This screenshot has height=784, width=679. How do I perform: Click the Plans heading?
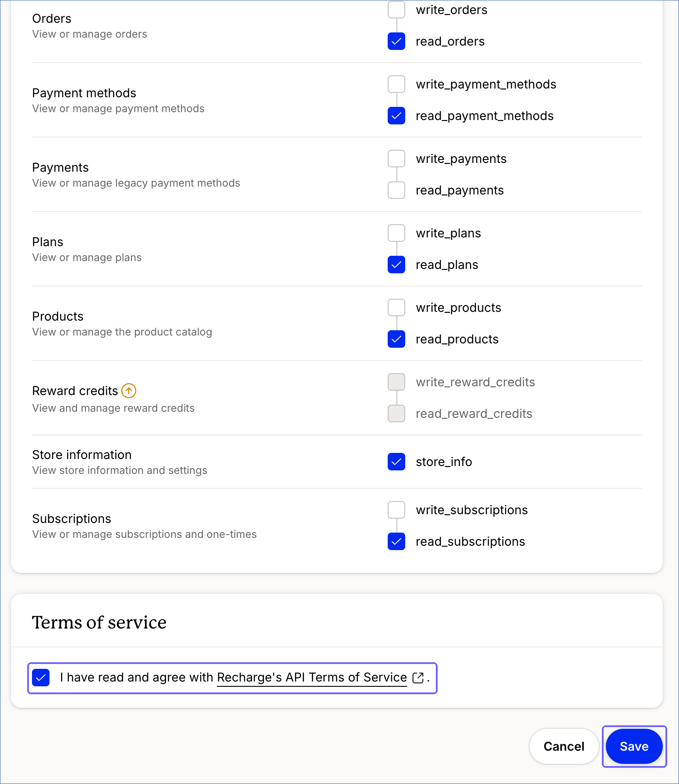[48, 242]
